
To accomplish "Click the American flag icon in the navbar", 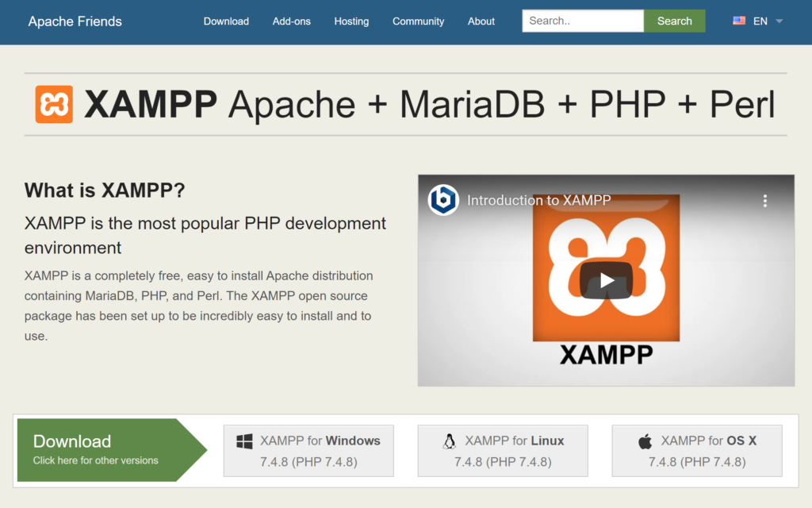I will 739,21.
